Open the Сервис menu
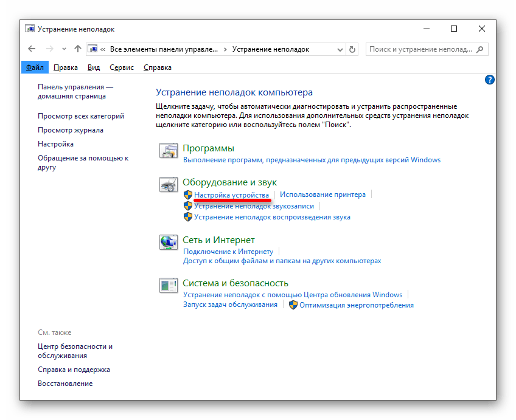This screenshot has width=516, height=420. pyautogui.click(x=122, y=67)
